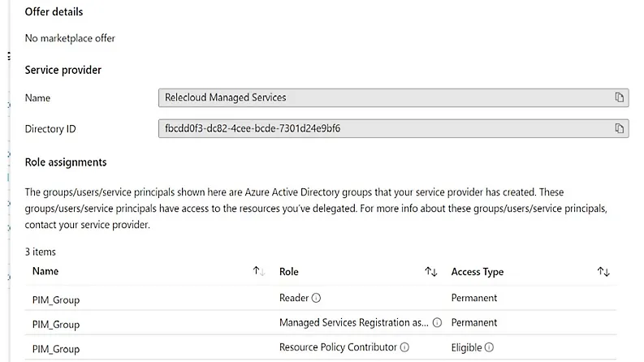Click the Name column header label
Screen dimensions: 644x362
pos(45,272)
